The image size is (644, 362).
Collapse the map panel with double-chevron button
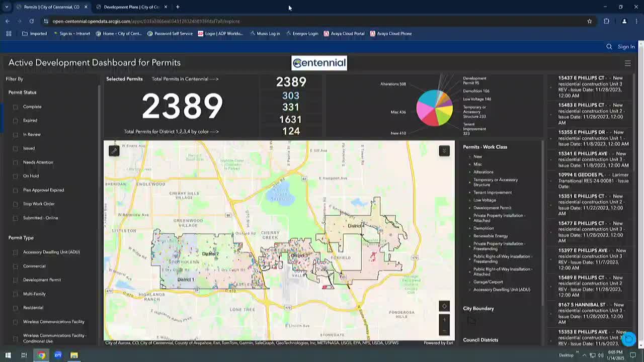(444, 151)
